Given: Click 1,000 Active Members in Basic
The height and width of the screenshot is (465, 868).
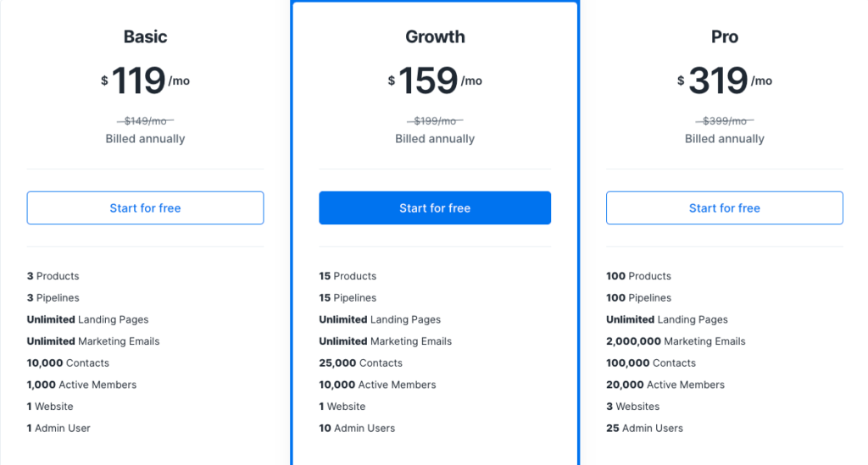Looking at the screenshot, I should (x=81, y=385).
